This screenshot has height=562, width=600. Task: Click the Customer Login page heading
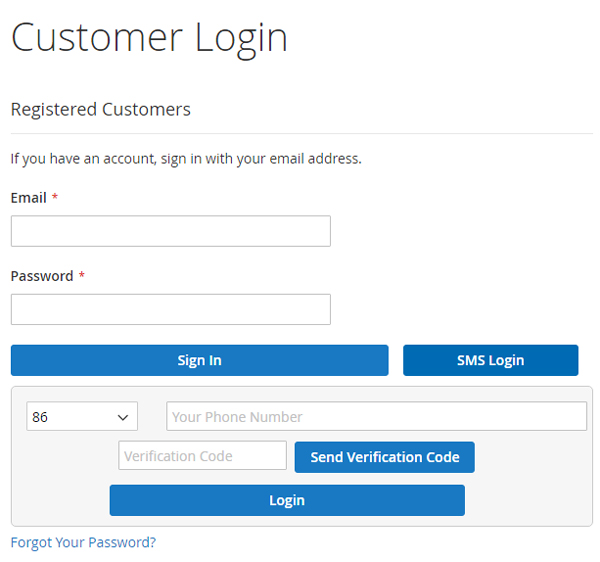[x=149, y=38]
